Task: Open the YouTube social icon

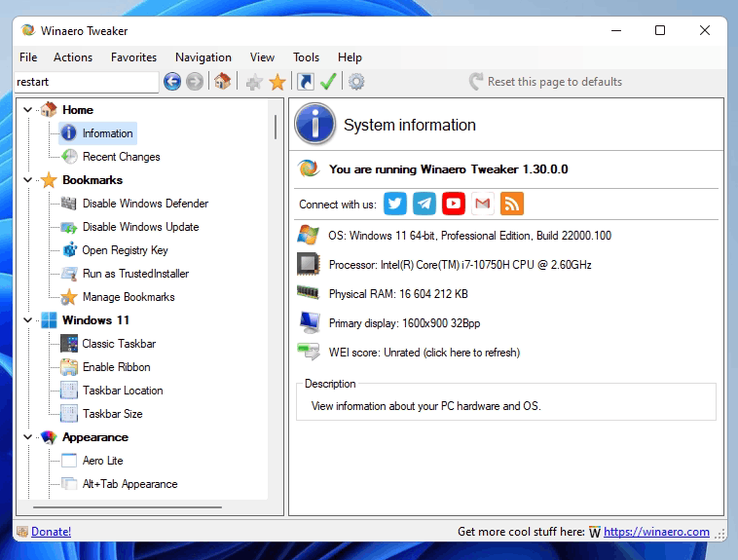Action: [454, 204]
